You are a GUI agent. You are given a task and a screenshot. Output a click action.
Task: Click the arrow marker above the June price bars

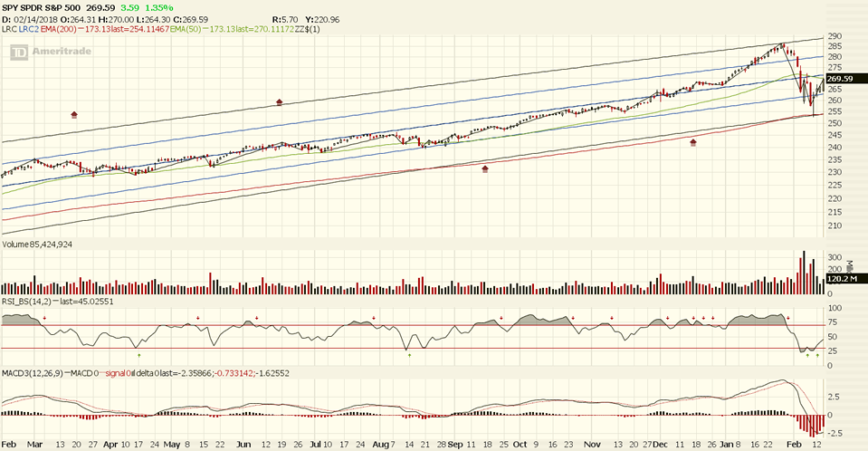pyautogui.click(x=280, y=102)
